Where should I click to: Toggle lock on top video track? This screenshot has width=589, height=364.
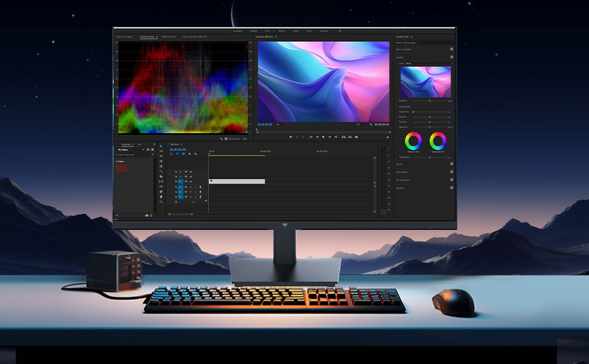pyautogui.click(x=176, y=172)
